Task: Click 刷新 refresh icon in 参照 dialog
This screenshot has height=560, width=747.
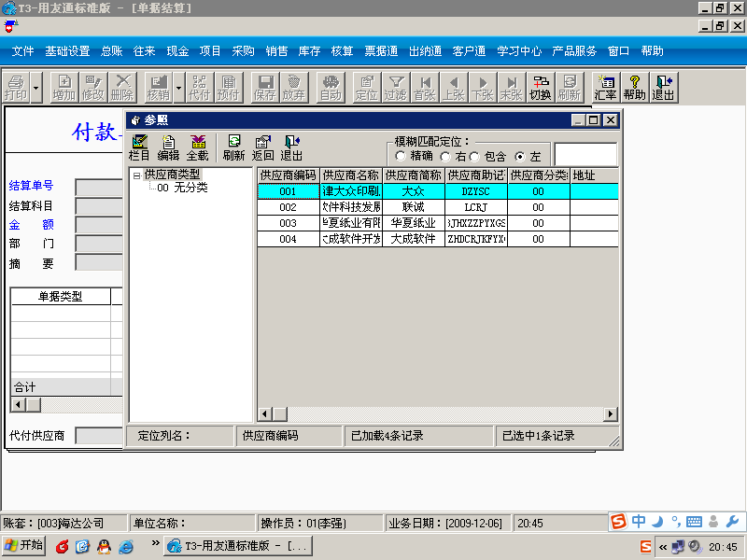Action: [234, 148]
